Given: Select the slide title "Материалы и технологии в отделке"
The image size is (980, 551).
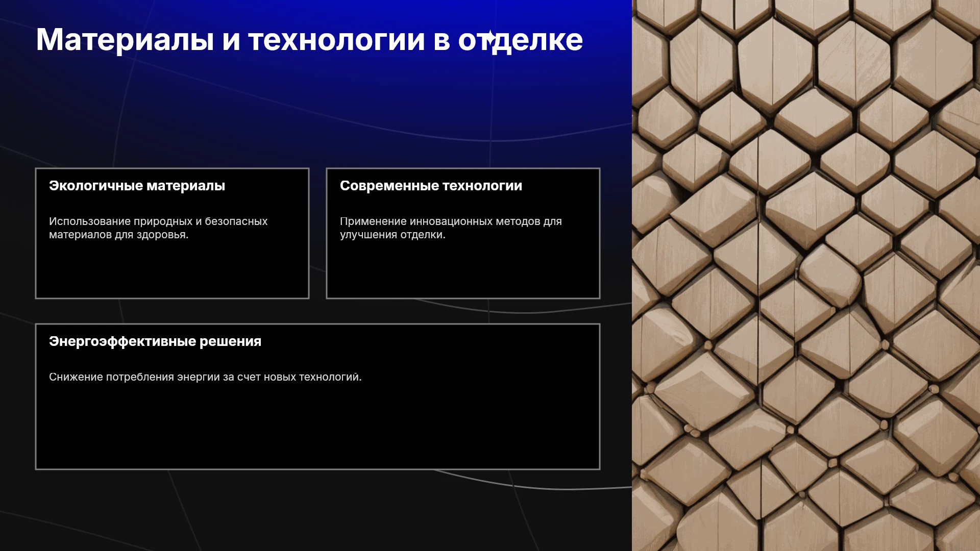Looking at the screenshot, I should point(309,40).
